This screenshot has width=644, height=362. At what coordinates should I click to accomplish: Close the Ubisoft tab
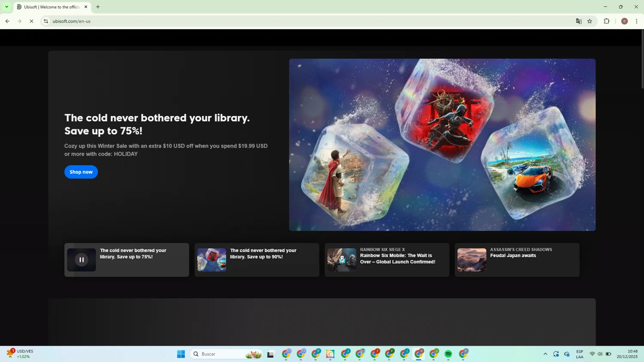[x=86, y=7]
